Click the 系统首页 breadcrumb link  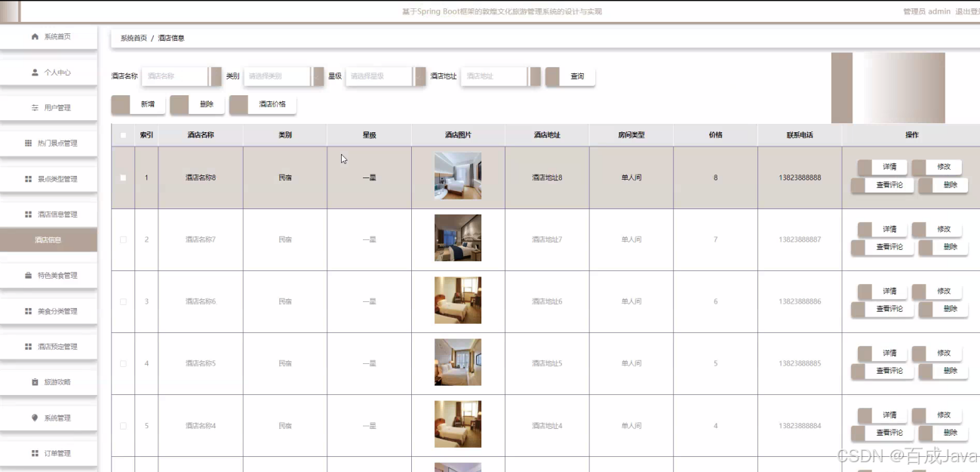coord(134,38)
